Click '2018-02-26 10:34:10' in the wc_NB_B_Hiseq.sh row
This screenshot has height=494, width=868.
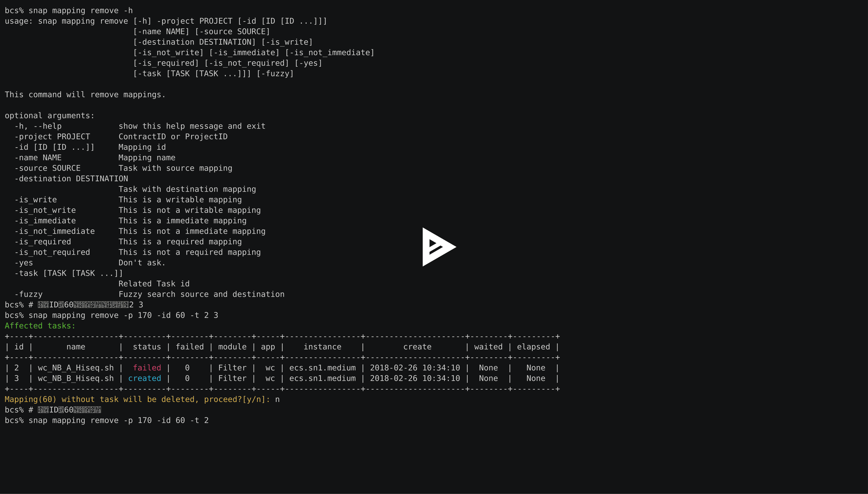tap(415, 378)
